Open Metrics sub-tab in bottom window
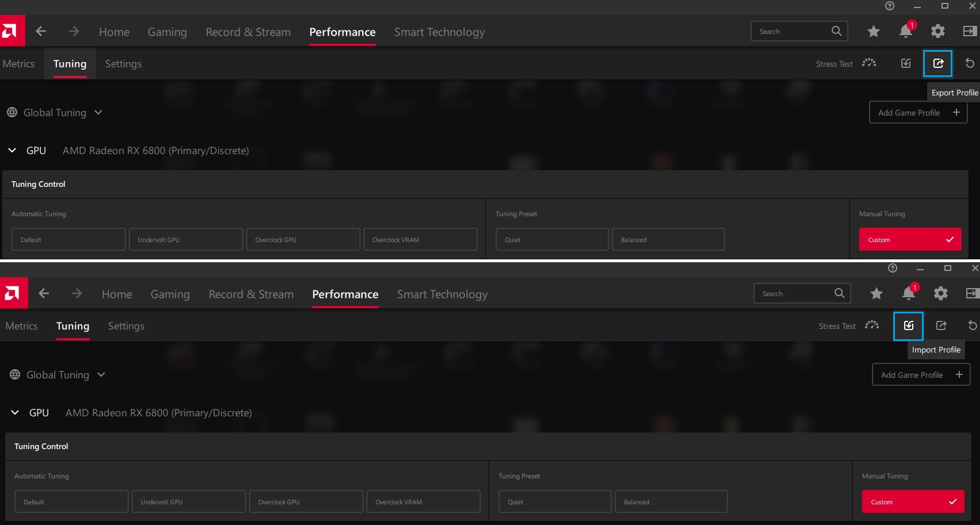980x525 pixels. 21,326
